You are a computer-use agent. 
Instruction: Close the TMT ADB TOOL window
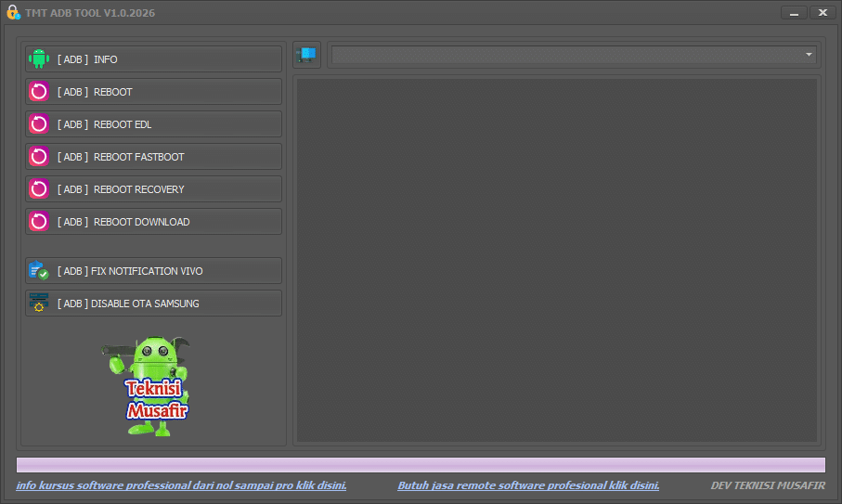823,12
